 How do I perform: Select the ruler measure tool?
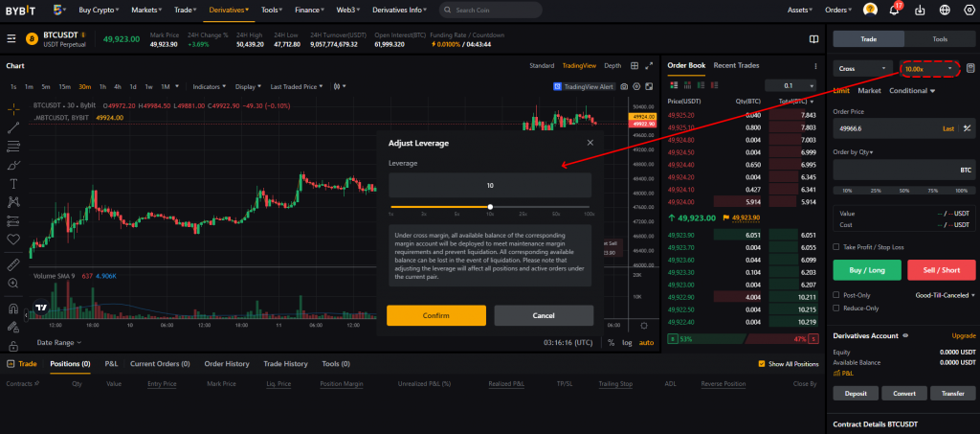[x=13, y=265]
